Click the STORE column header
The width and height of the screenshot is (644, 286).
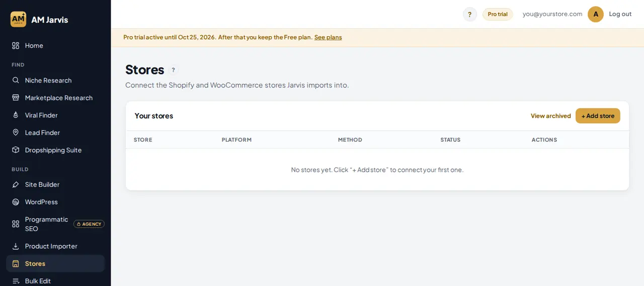coord(143,140)
